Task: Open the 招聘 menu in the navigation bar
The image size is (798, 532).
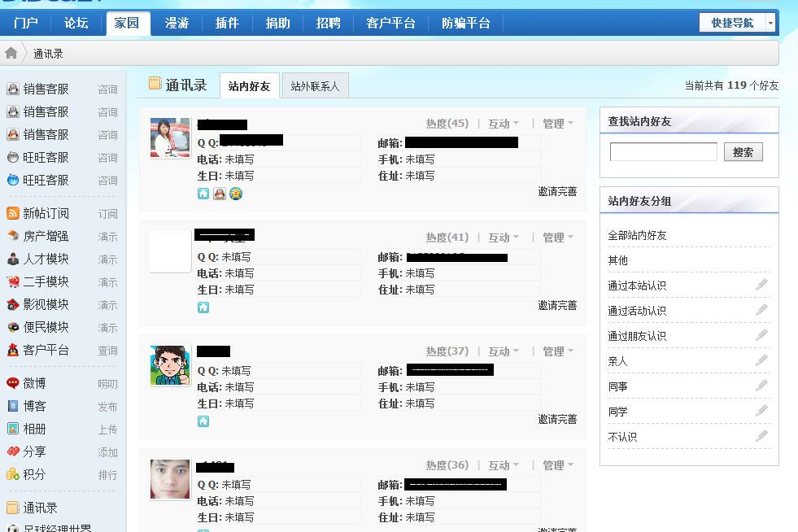Action: point(327,23)
